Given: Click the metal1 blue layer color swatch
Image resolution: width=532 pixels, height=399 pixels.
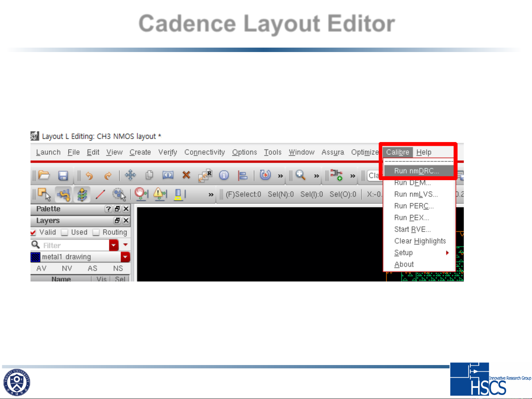Looking at the screenshot, I should [35, 257].
